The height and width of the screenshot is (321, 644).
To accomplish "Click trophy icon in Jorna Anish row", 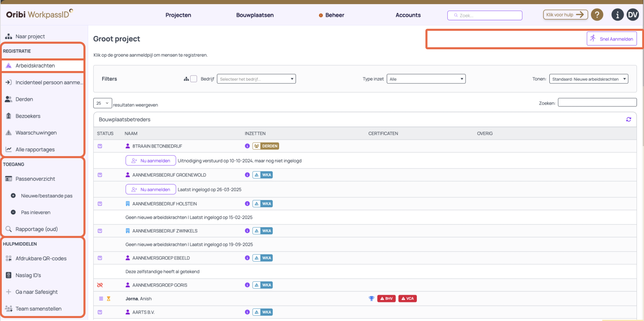I will click(371, 298).
